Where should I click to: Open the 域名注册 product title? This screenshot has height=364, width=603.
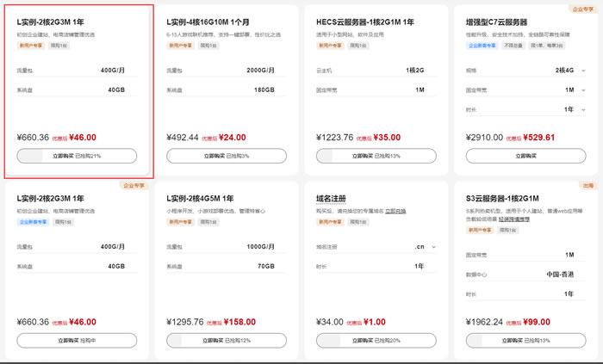332,198
